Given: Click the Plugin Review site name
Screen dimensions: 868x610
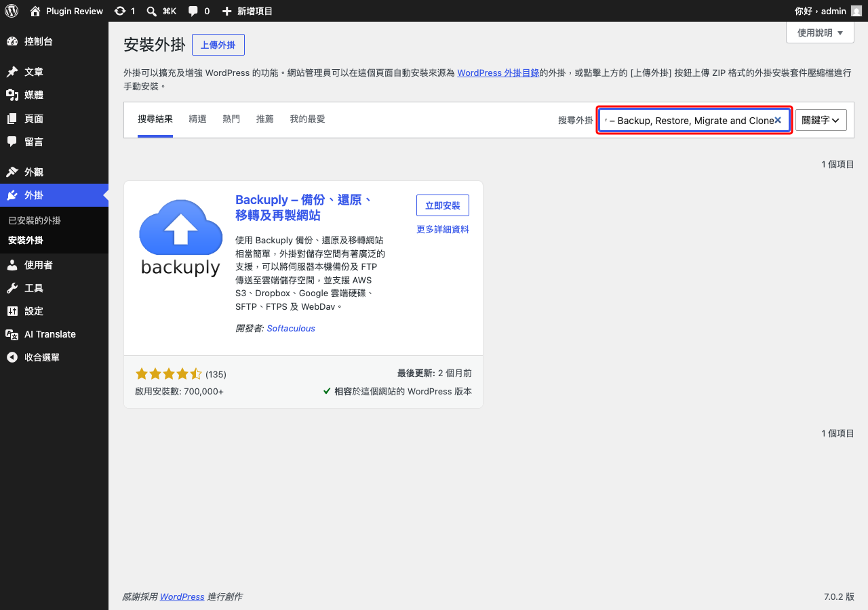Looking at the screenshot, I should [75, 11].
